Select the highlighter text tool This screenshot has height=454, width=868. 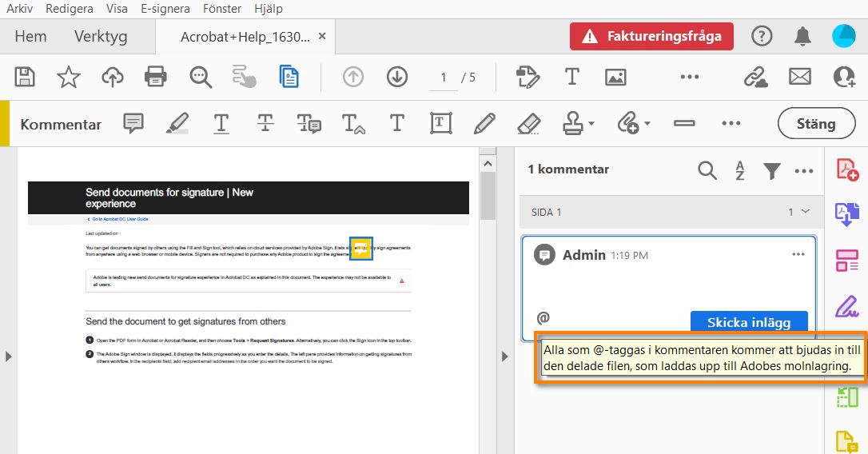point(177,123)
